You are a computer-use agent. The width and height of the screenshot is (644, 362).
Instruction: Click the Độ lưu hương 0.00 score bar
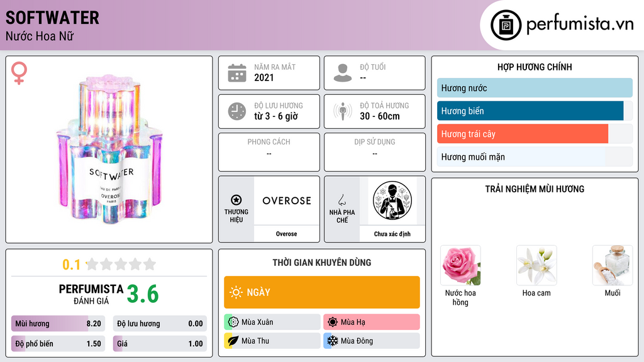[160, 324]
